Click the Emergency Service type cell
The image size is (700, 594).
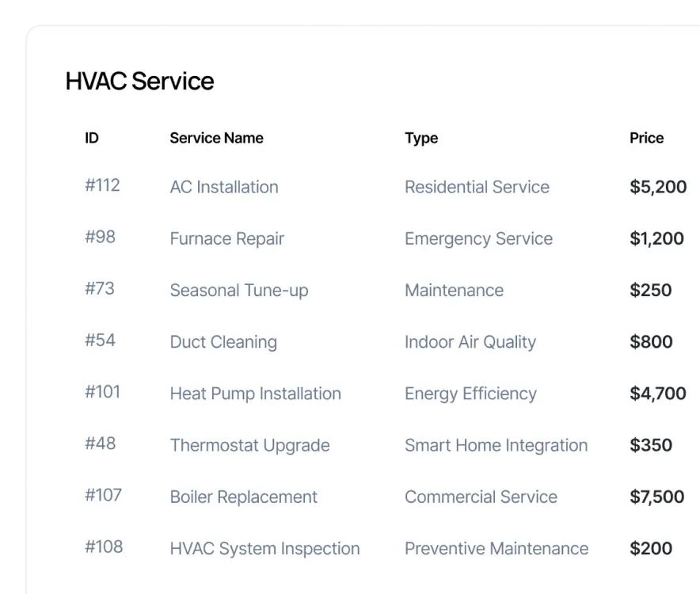coord(478,238)
